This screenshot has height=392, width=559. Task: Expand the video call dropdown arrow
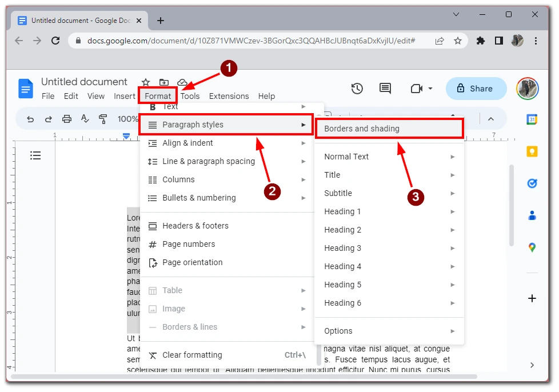[430, 89]
